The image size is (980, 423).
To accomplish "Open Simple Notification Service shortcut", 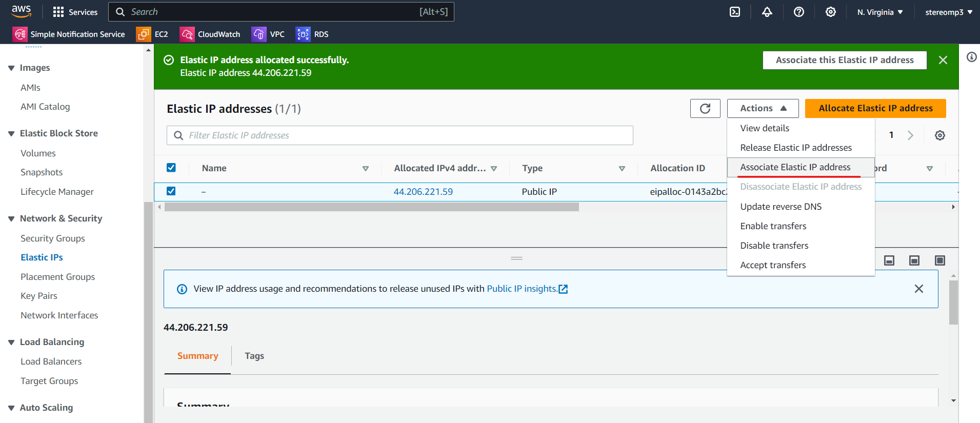I will pos(69,34).
